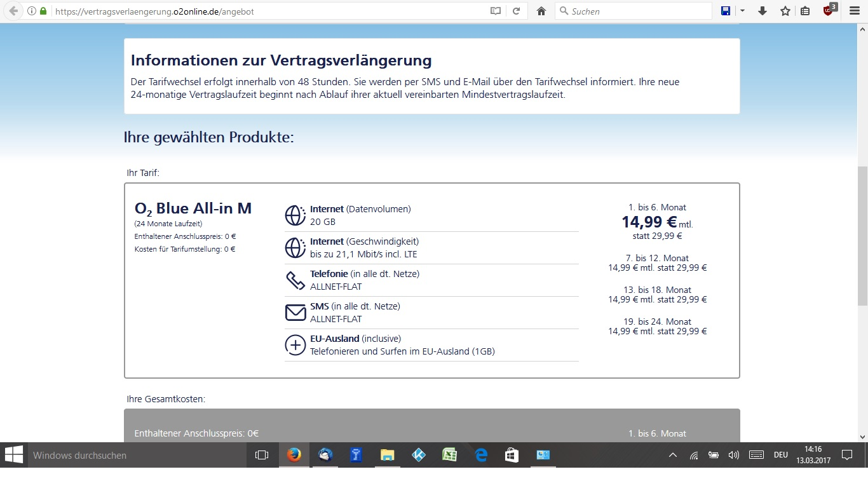
Task: Select Firefox in the taskbar
Action: coord(294,455)
